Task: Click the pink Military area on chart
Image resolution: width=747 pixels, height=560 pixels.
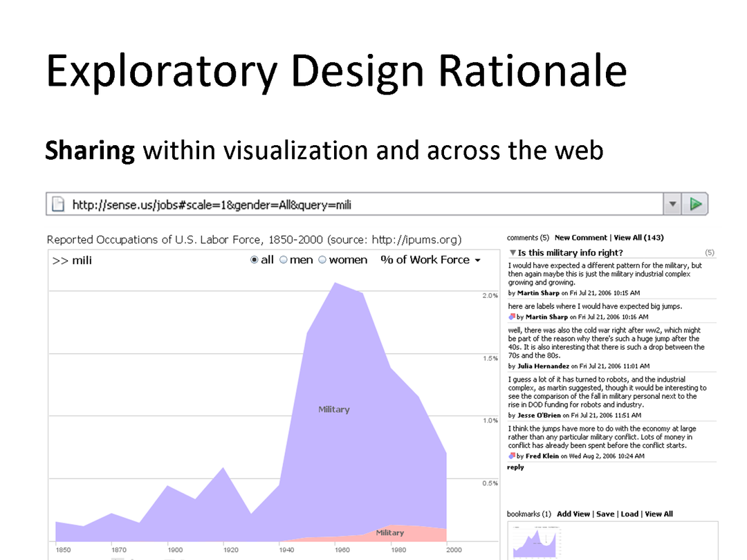Action: point(391,533)
